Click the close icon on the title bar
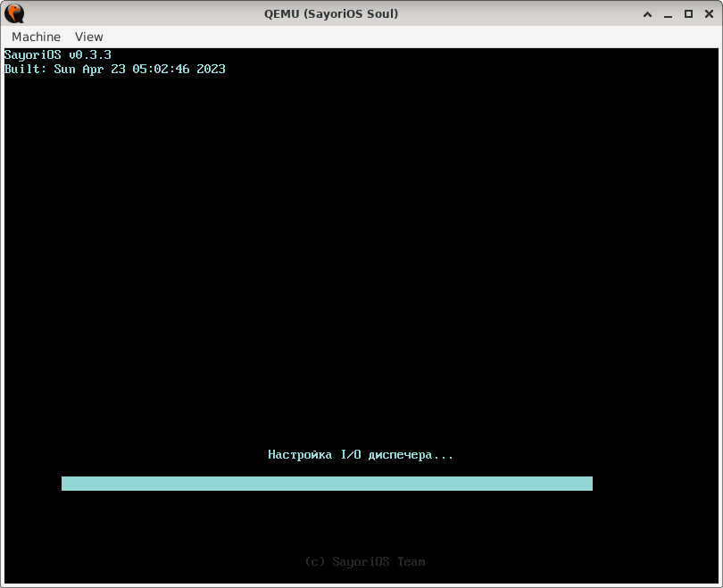The width and height of the screenshot is (723, 588). tap(709, 13)
